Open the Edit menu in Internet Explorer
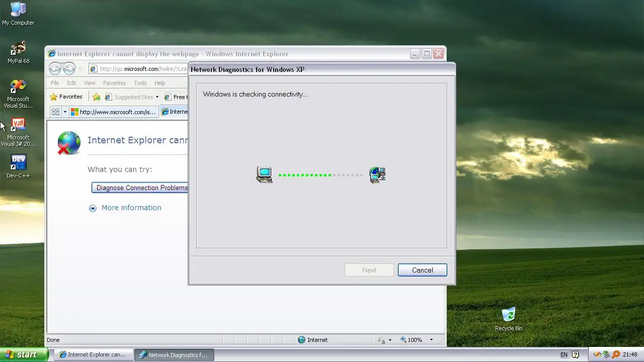This screenshot has height=362, width=644. pos(71,83)
